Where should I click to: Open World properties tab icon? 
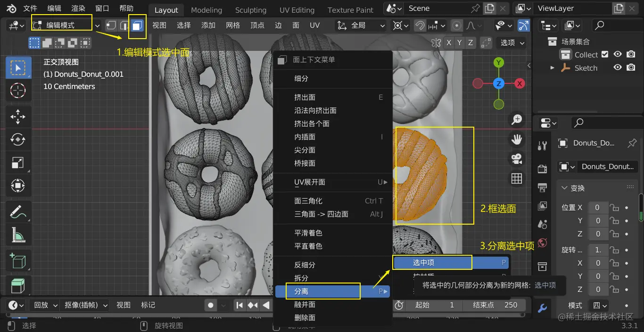pos(542,243)
